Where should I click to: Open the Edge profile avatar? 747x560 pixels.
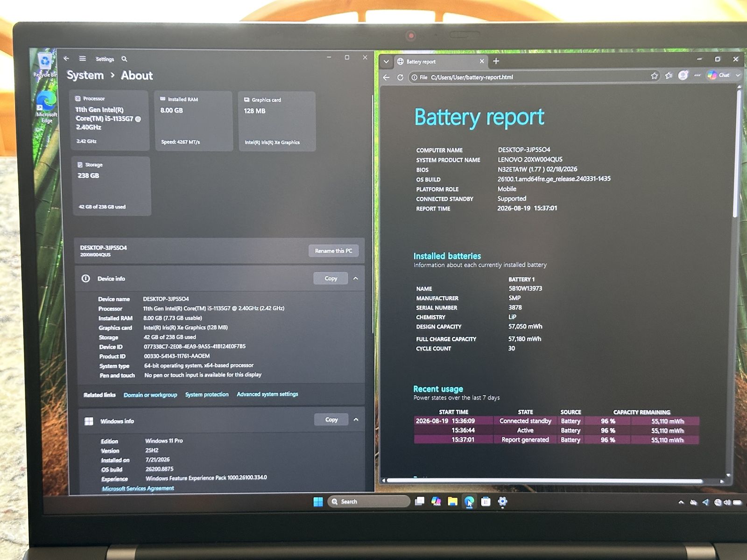click(x=683, y=75)
